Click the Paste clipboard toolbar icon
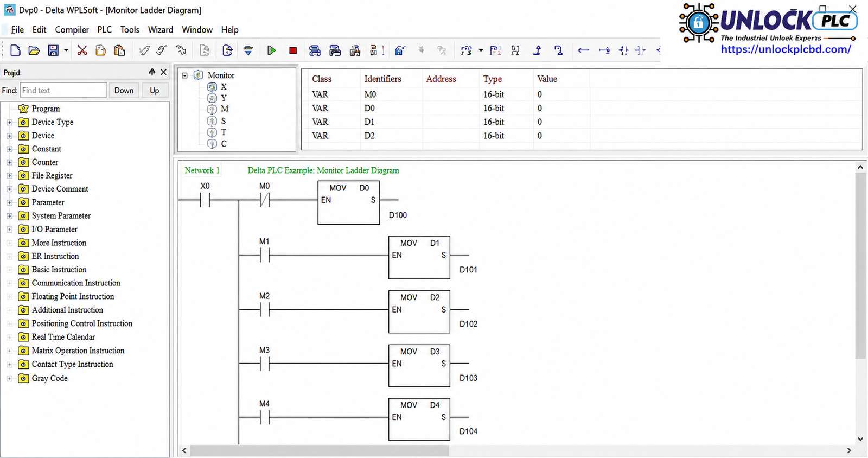This screenshot has height=458, width=868. pos(119,50)
